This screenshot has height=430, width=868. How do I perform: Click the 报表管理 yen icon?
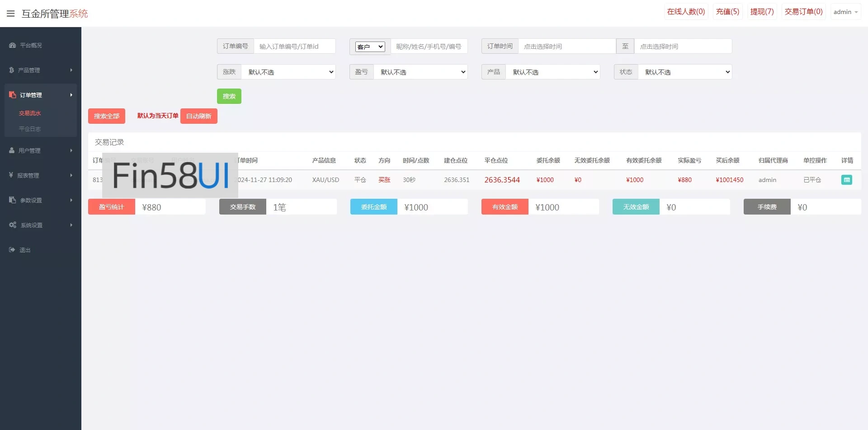click(11, 175)
